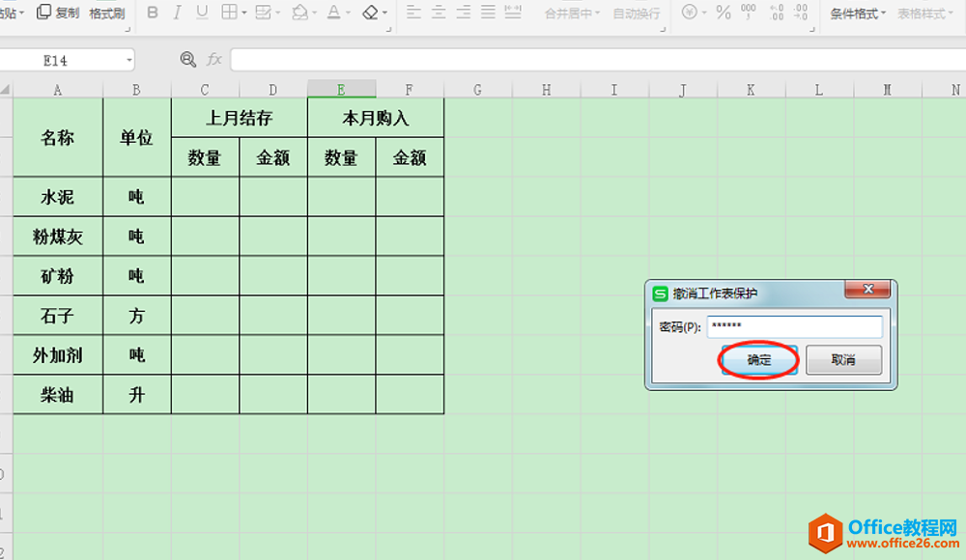Align text left
This screenshot has height=560, width=966.
[x=414, y=12]
